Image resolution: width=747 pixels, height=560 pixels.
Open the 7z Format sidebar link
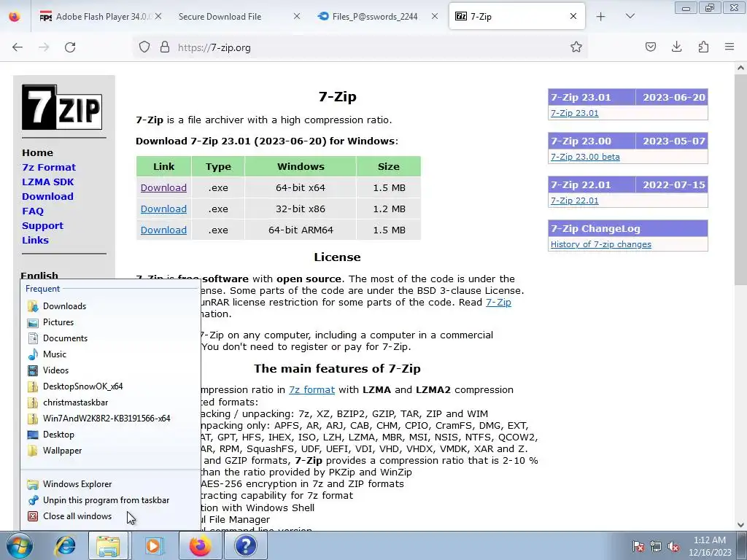(49, 167)
